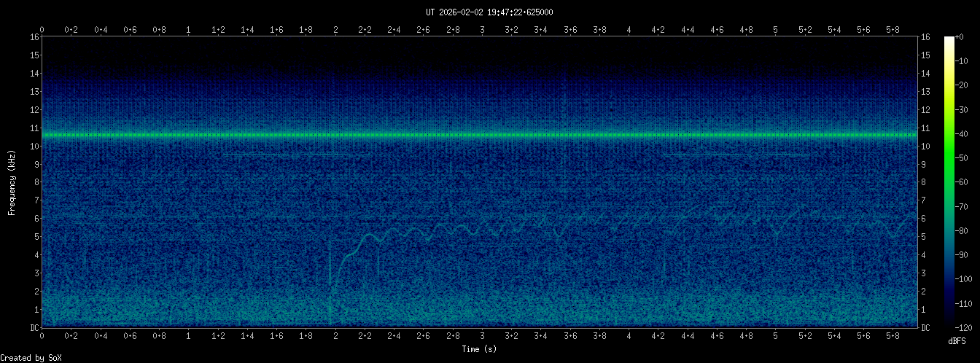Click the bright green line near 10.6 kHz

pos(480,135)
